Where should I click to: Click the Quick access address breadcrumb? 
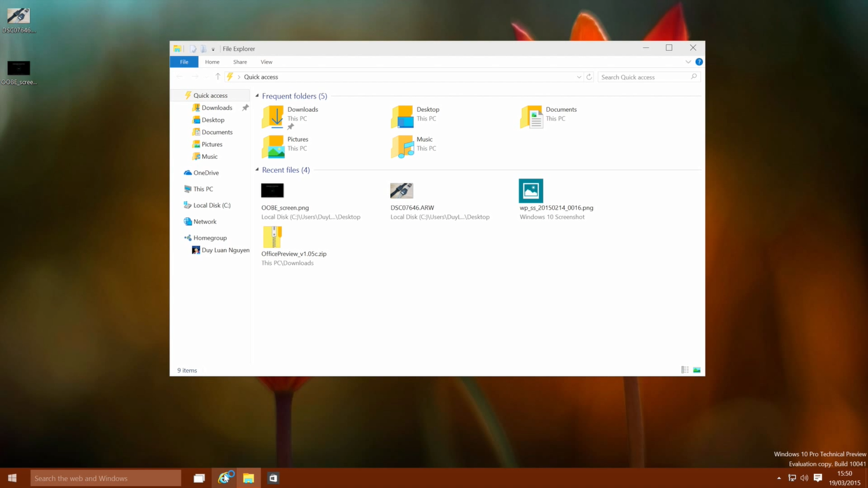coord(261,77)
